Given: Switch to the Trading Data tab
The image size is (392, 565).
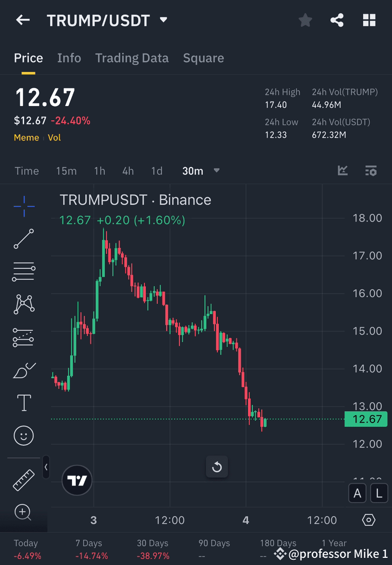Looking at the screenshot, I should [x=132, y=58].
